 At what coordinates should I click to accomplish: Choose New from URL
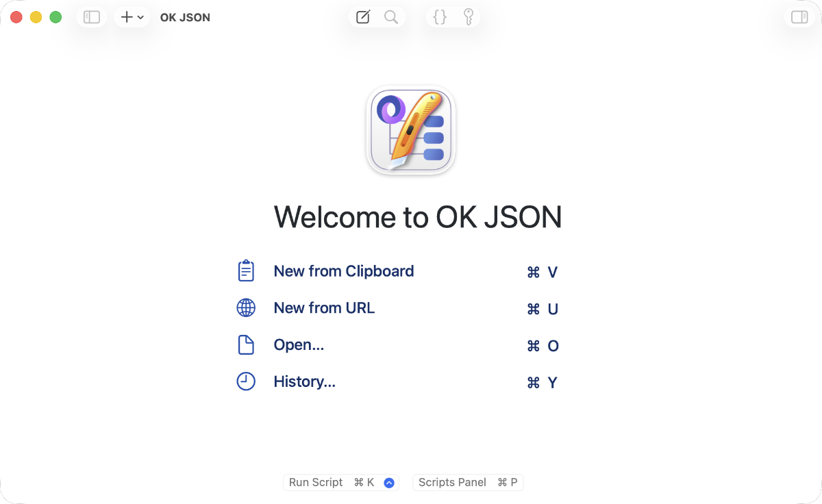pos(324,308)
